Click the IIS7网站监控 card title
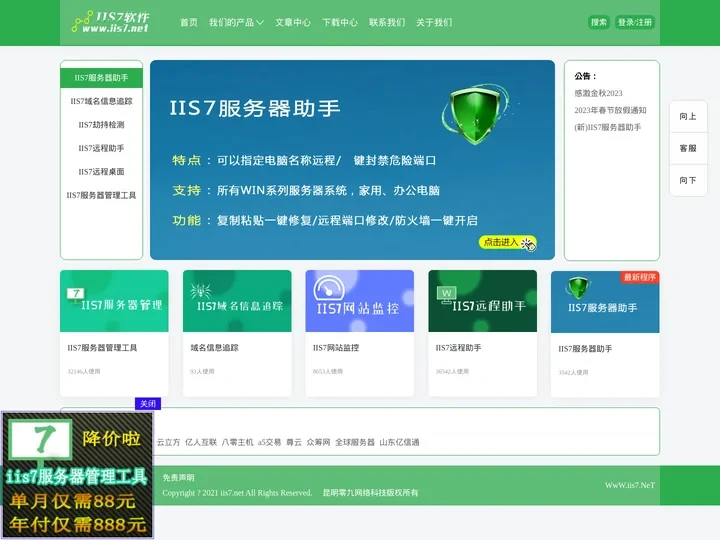The width and height of the screenshot is (720, 540). click(336, 348)
